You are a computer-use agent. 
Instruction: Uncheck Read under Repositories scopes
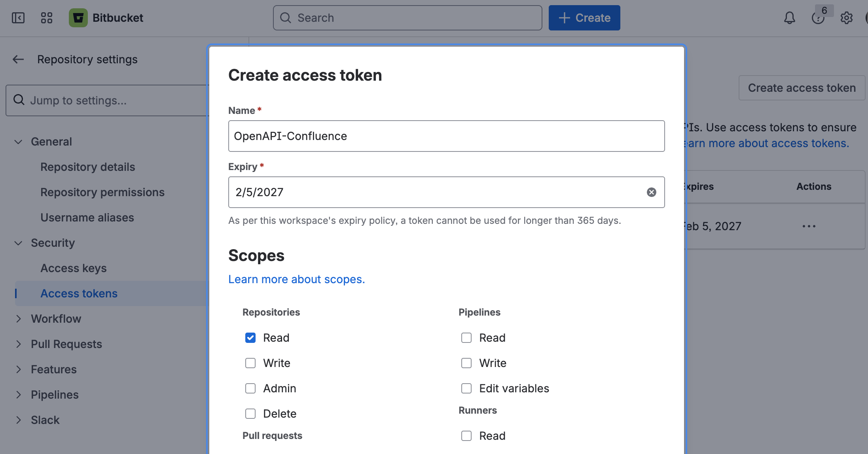tap(250, 338)
